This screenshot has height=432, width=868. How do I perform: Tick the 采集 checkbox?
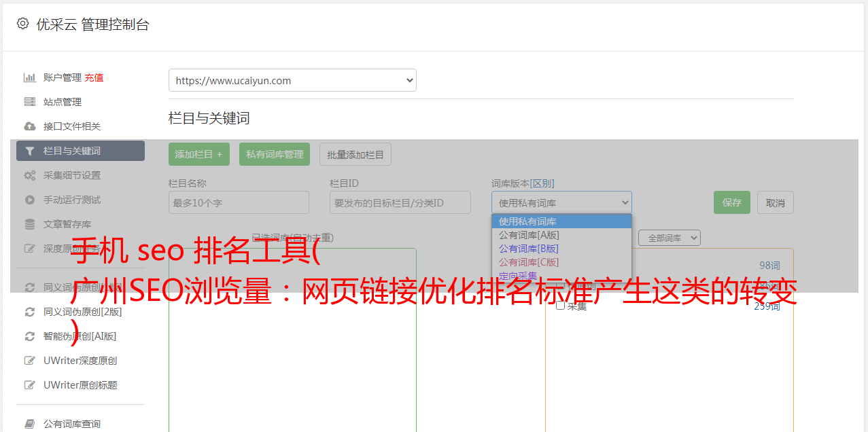pyautogui.click(x=561, y=306)
